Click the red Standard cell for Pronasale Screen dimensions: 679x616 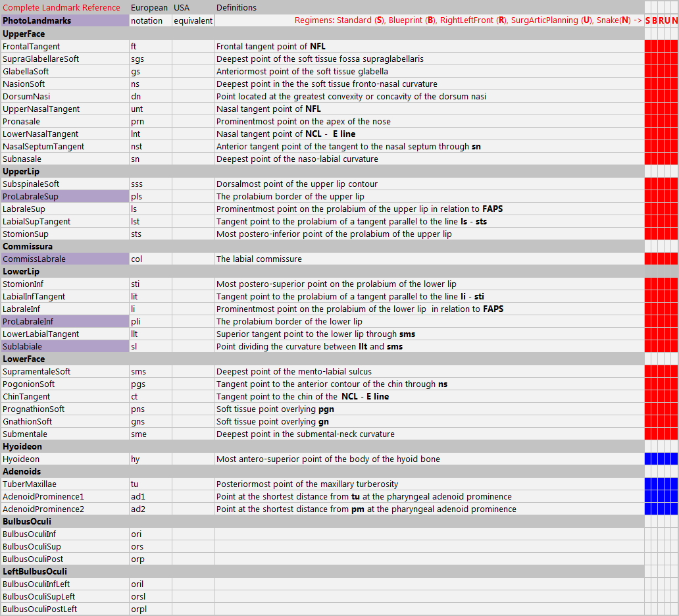point(647,122)
